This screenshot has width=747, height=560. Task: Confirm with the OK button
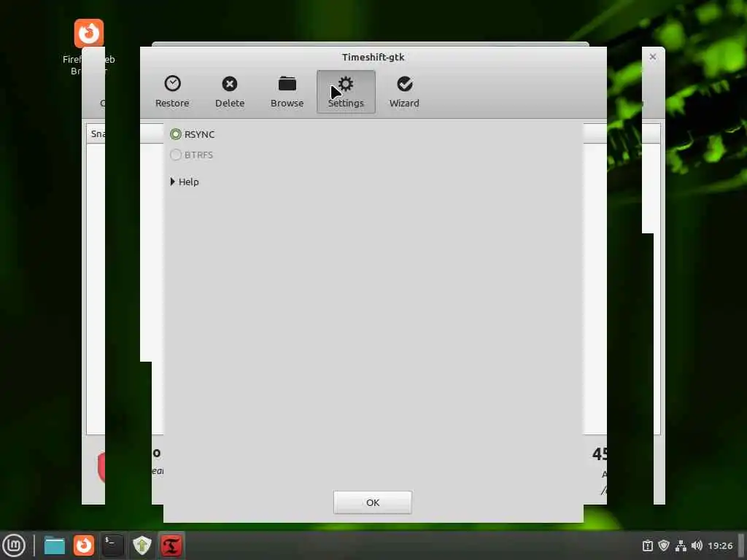373,502
